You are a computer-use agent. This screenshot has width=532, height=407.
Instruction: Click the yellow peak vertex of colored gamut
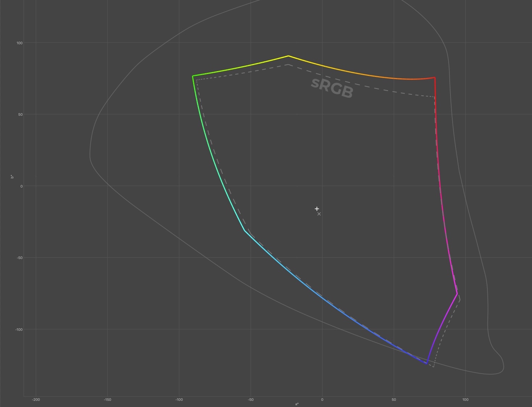tap(288, 56)
